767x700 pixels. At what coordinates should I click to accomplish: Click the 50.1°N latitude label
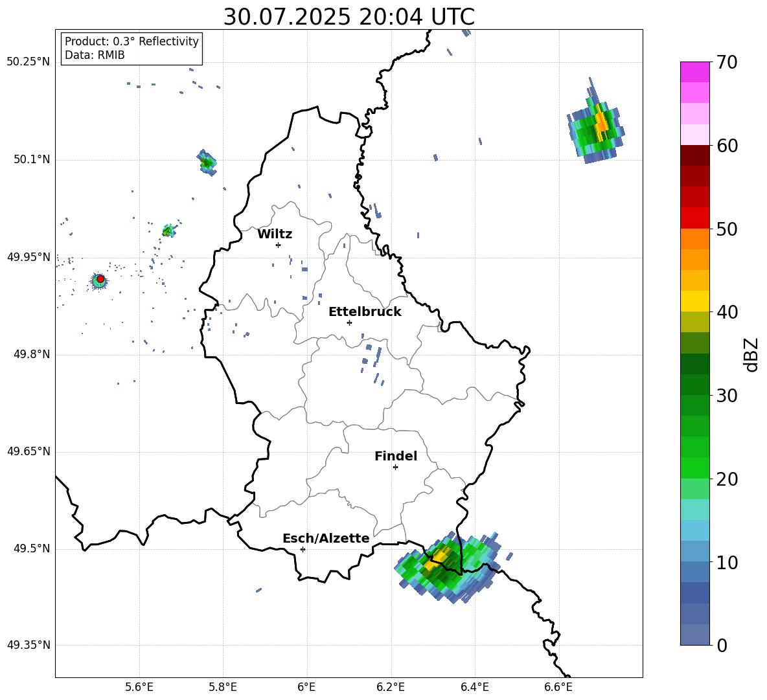(x=32, y=159)
